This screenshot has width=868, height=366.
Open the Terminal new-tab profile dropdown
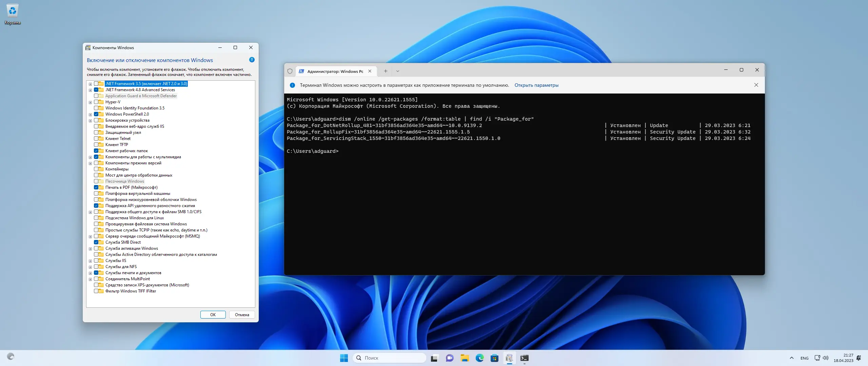(x=398, y=71)
